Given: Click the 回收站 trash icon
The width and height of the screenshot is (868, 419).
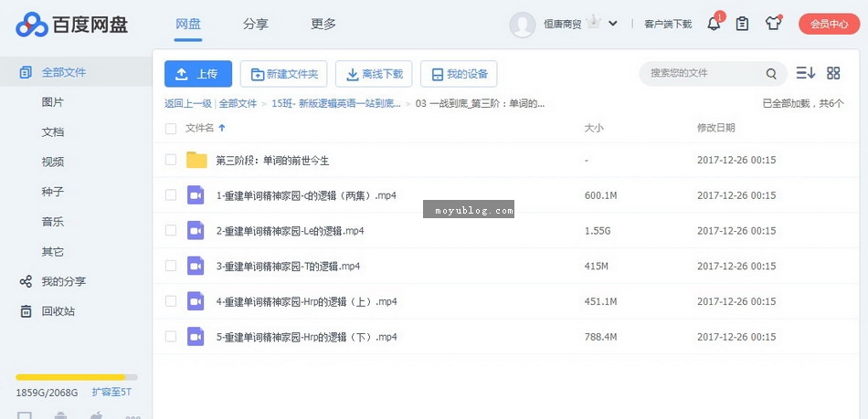Looking at the screenshot, I should point(26,311).
